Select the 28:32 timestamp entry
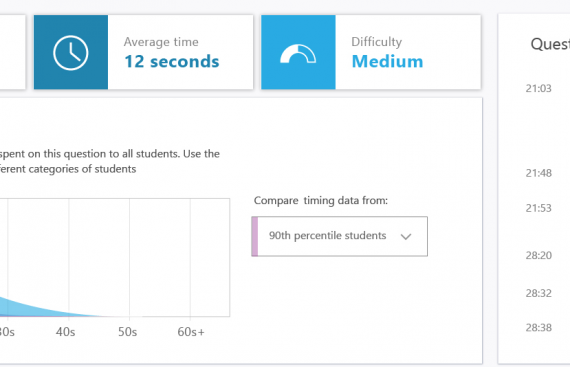570x367 pixels. point(538,293)
